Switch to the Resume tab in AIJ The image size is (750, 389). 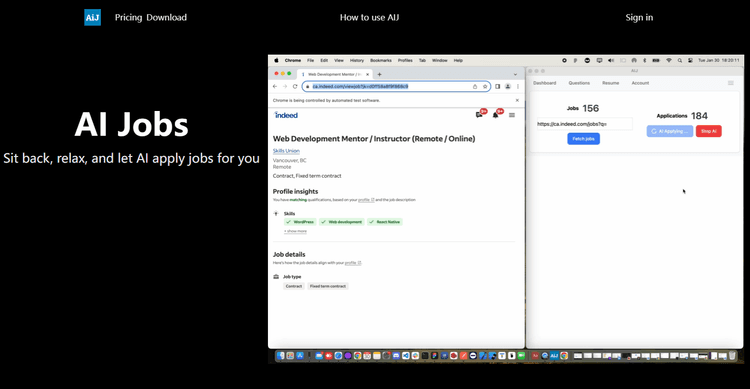point(610,83)
